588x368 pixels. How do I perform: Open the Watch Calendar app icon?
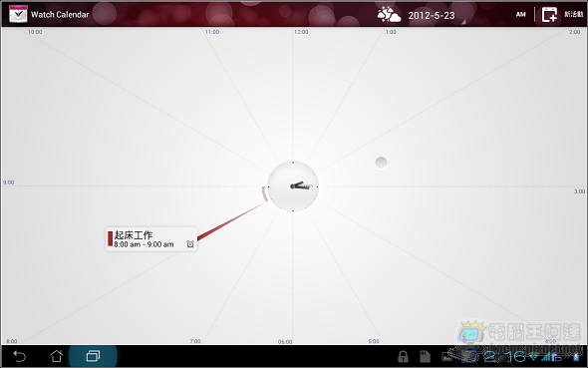18,14
